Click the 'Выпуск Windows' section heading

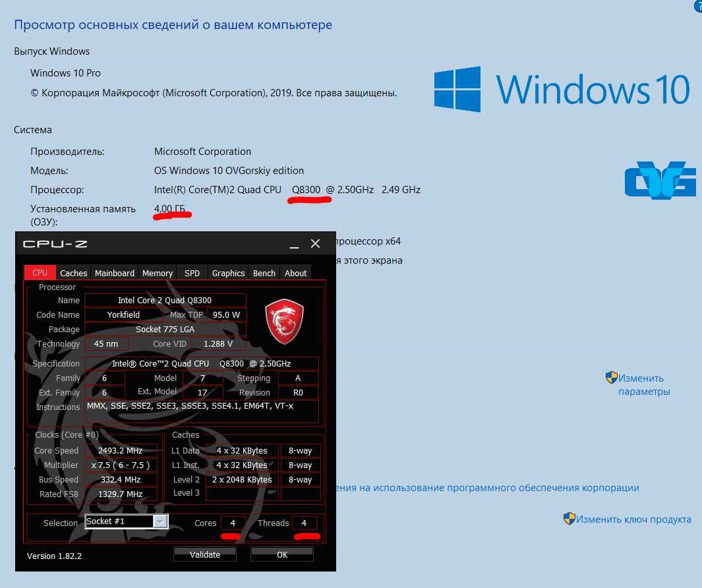click(51, 51)
